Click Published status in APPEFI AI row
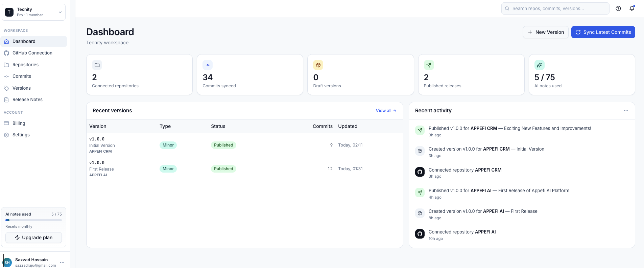The image size is (644, 268). 223,169
